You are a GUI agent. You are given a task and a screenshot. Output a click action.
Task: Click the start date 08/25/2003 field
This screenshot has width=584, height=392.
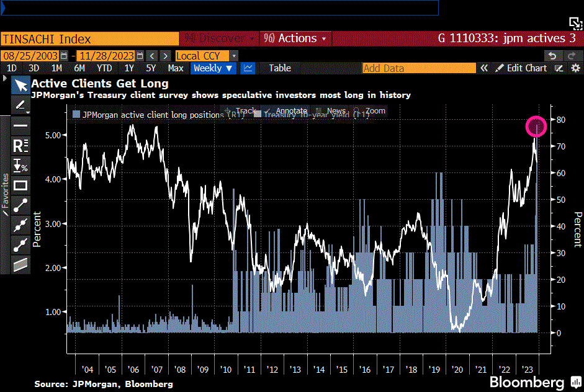coord(30,56)
